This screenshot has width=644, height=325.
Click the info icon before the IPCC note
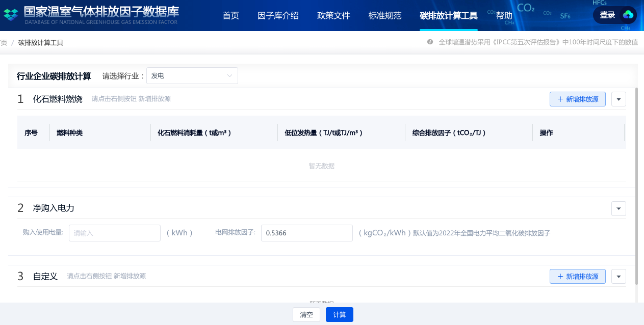(430, 42)
